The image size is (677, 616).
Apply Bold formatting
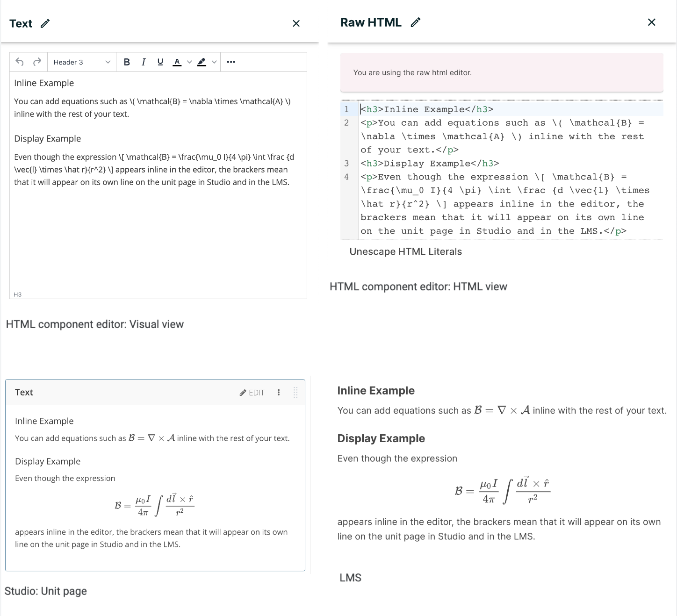(x=126, y=62)
